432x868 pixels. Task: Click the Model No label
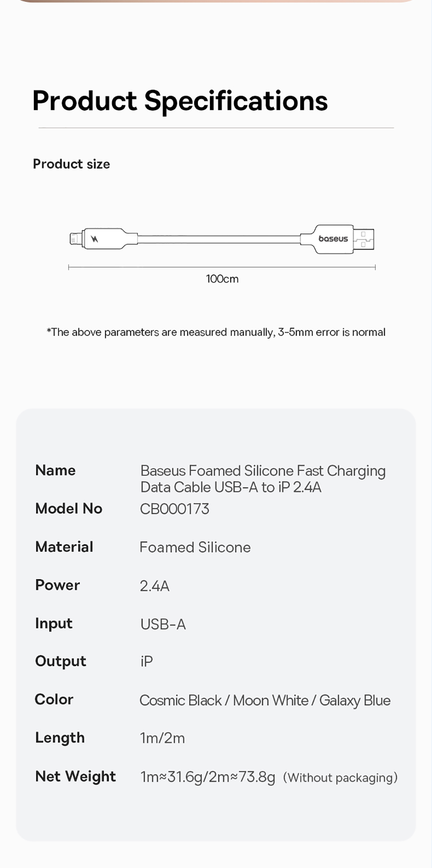click(69, 509)
